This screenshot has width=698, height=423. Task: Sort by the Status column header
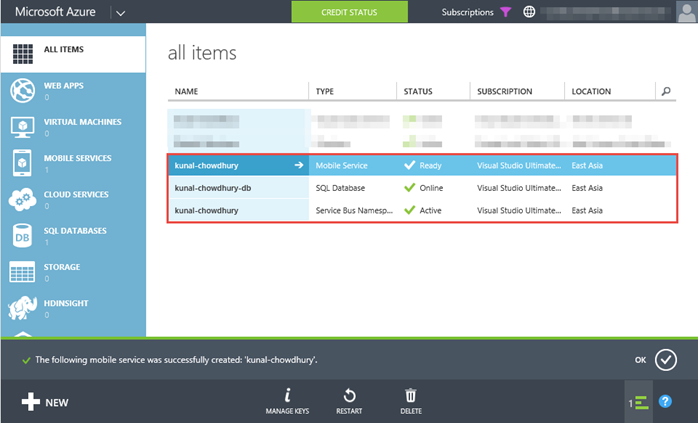tap(418, 91)
